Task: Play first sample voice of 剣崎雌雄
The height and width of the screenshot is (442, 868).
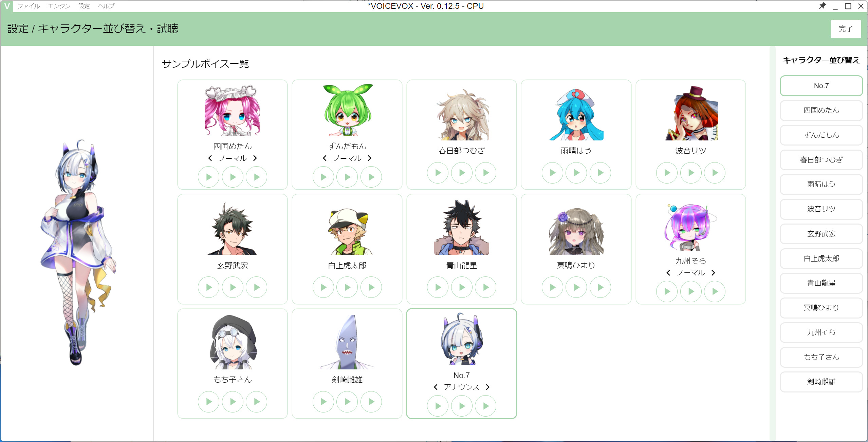Action: point(323,402)
